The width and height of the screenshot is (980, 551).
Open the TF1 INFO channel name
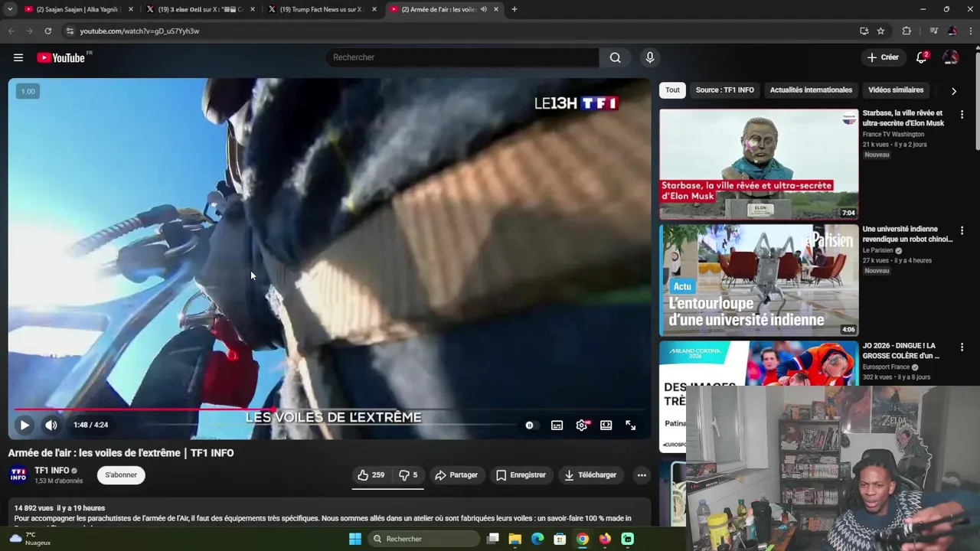pos(51,471)
